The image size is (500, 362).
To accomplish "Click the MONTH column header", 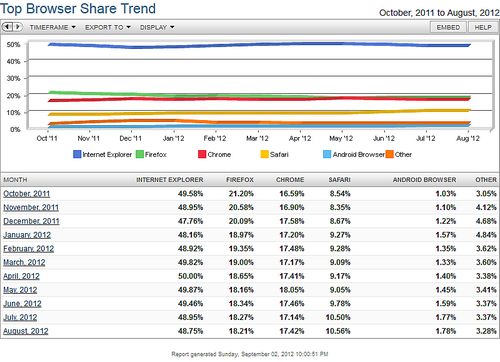I will 15,180.
